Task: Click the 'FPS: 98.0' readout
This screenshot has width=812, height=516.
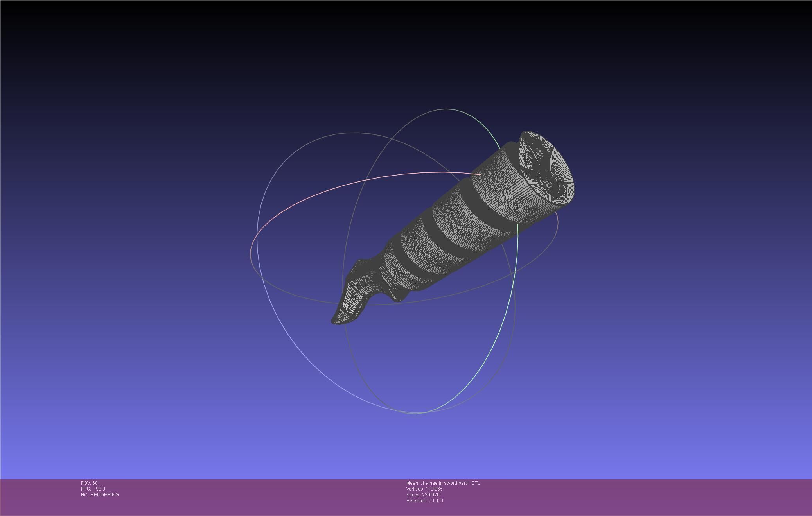Action: tap(93, 489)
